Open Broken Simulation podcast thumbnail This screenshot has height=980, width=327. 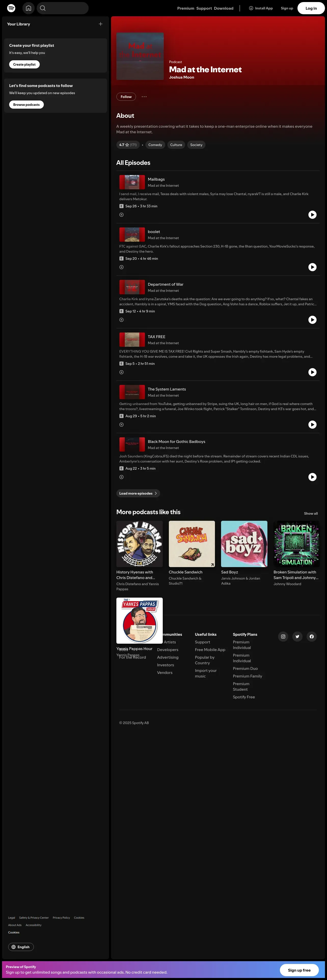[296, 544]
